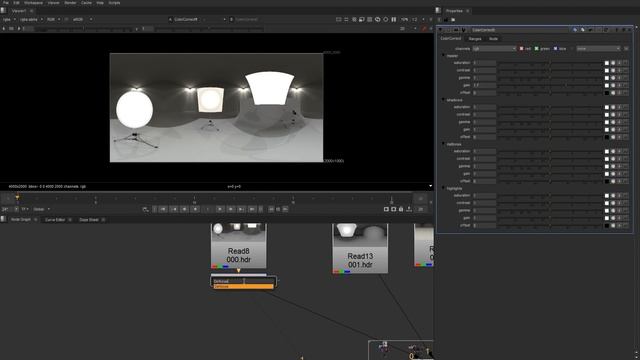
Task: Toggle the red channel checkbox
Action: pyautogui.click(x=521, y=49)
